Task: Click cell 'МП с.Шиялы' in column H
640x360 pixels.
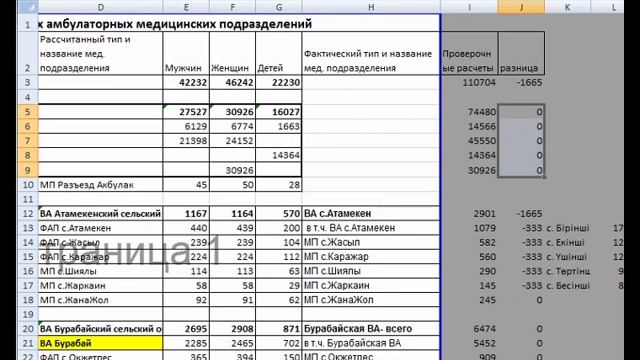Action: pos(371,271)
